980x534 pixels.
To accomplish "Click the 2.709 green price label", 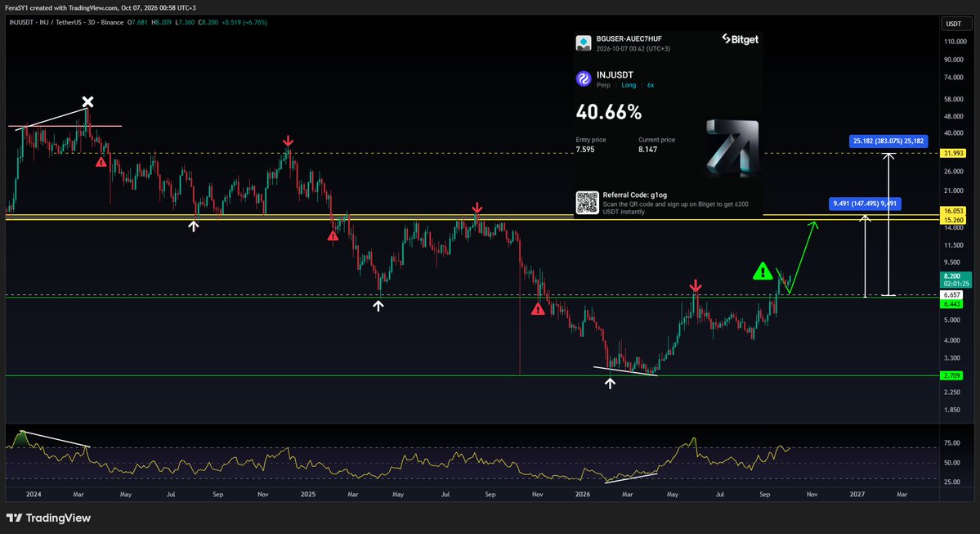I will [952, 376].
